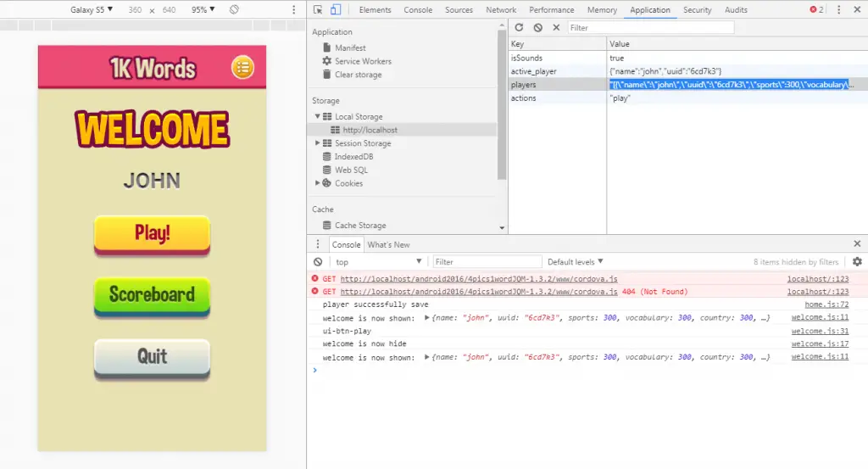Click the game menu list icon
This screenshot has width=868, height=469.
[242, 67]
